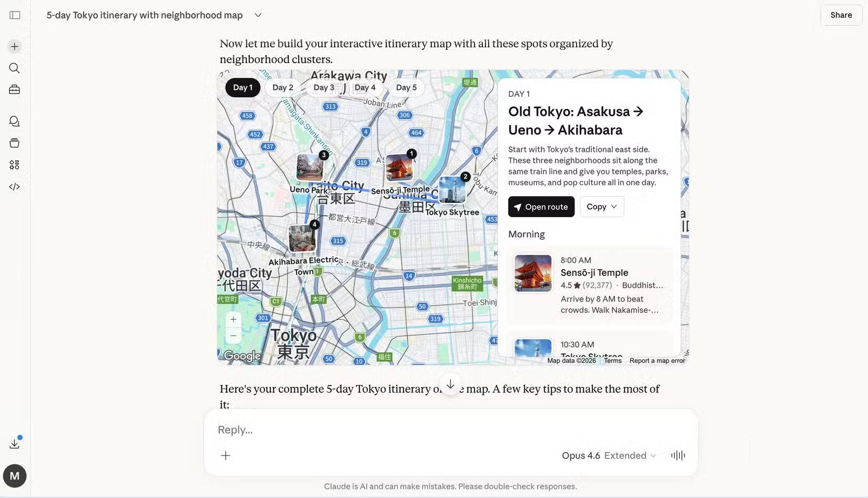Screen dimensions: 868x498
Task: Zoom out on the map
Action: click(234, 336)
